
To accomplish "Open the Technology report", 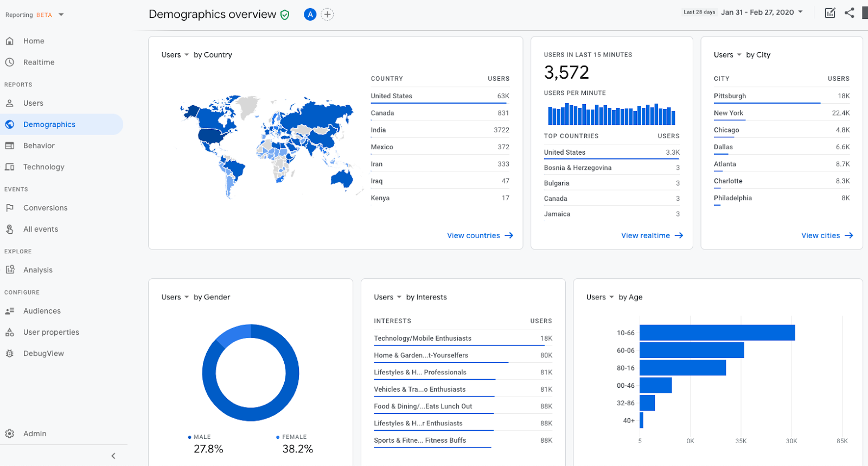I will [44, 167].
